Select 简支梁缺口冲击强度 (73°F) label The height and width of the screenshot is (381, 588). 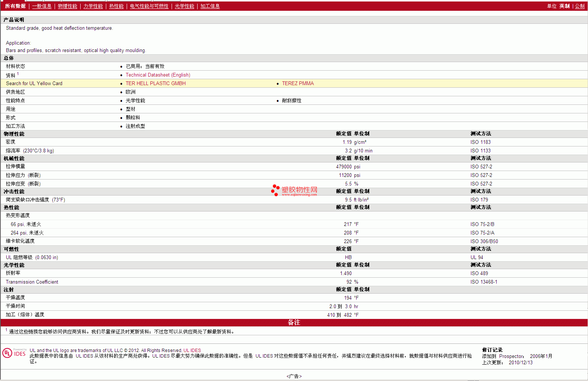click(35, 200)
